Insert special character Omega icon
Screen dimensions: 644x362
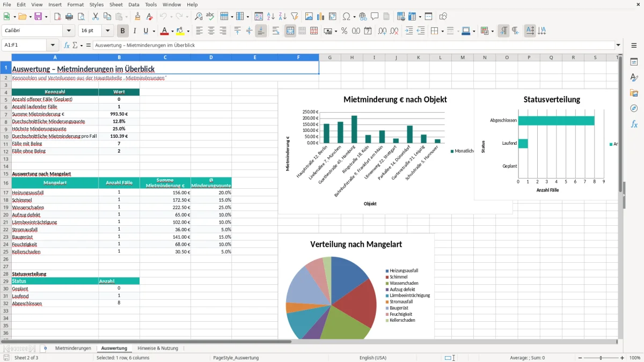(346, 17)
